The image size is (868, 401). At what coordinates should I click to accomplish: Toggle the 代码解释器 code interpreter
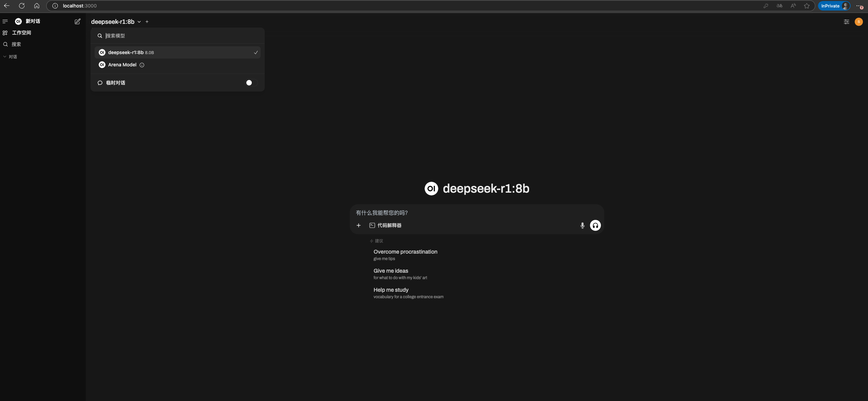[x=386, y=225]
